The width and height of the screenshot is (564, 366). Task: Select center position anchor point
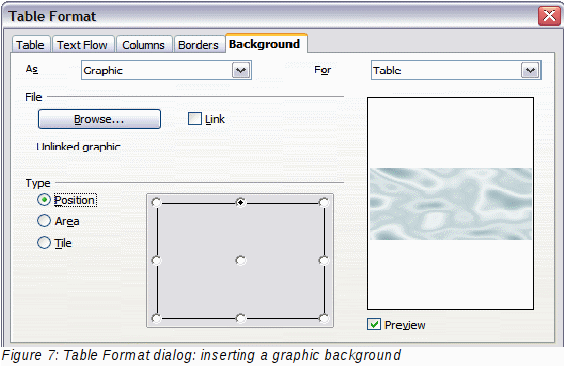[x=241, y=260]
